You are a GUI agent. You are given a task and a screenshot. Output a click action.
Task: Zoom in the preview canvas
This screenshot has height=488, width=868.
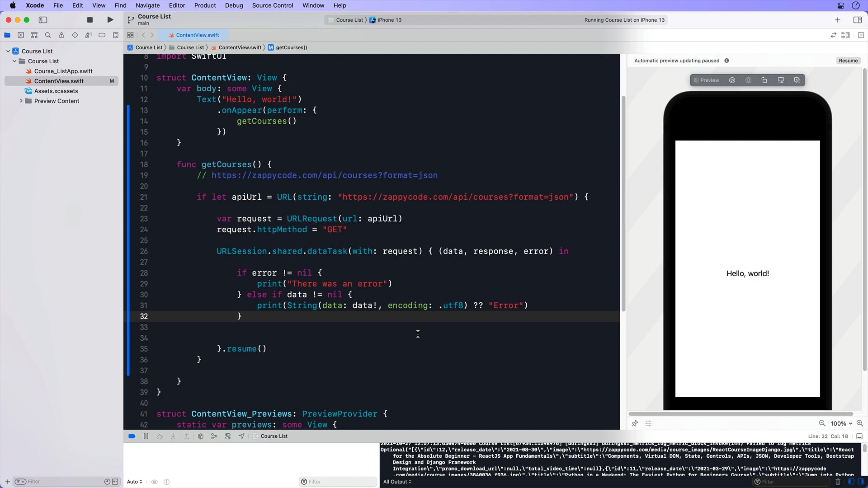[859, 423]
